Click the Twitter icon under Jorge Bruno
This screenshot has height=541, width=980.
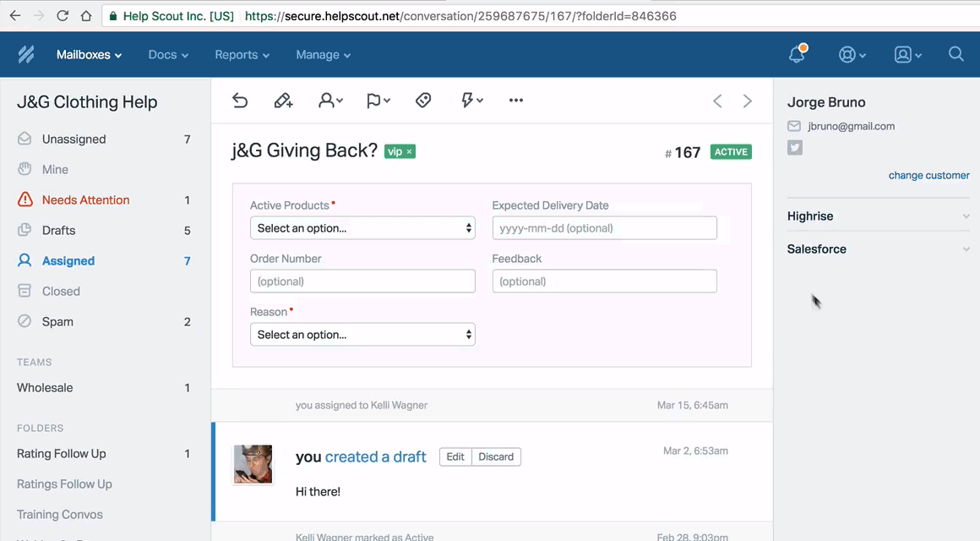795,148
